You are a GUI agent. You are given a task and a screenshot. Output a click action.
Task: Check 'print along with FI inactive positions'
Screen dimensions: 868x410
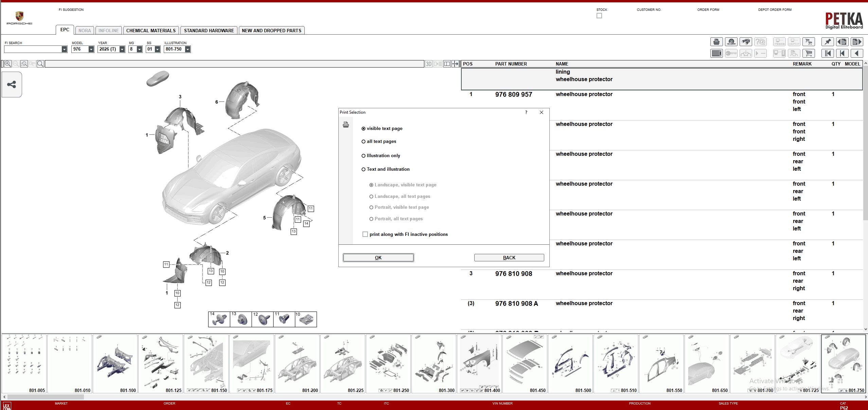365,234
